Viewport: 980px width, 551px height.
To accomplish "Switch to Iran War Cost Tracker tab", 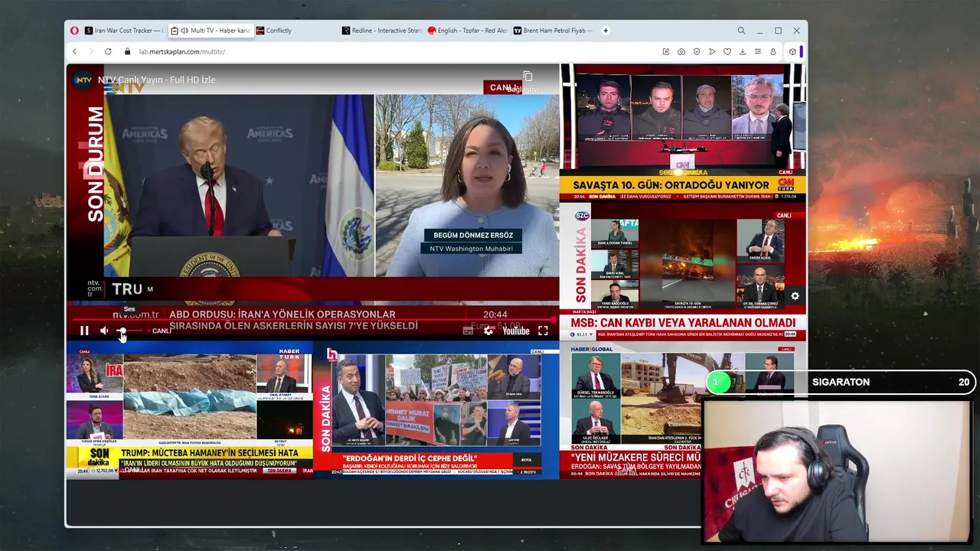I will pos(125,31).
